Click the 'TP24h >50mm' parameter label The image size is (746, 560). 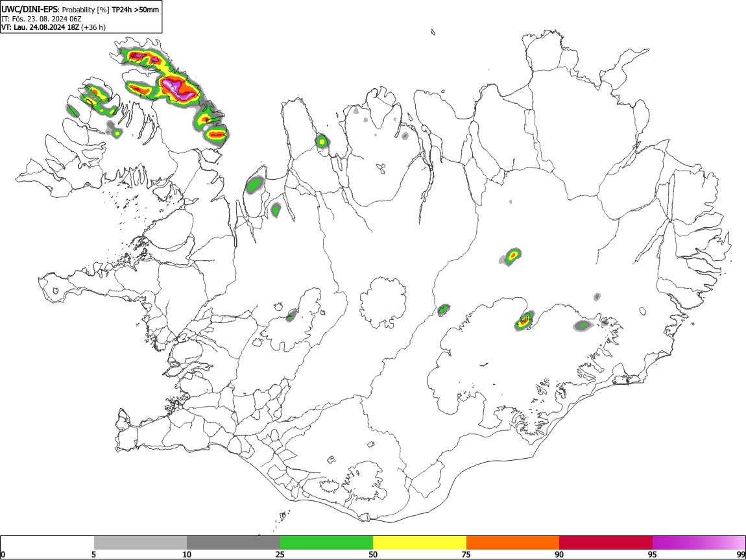[135, 10]
